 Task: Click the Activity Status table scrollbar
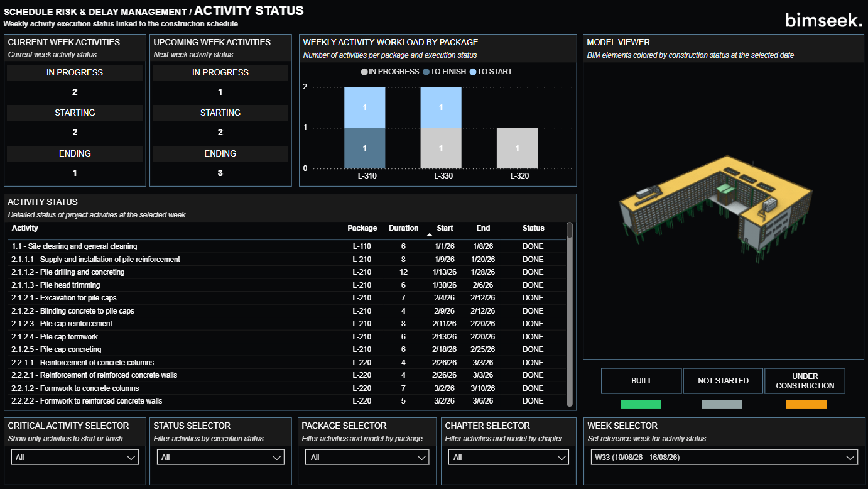pos(570,314)
